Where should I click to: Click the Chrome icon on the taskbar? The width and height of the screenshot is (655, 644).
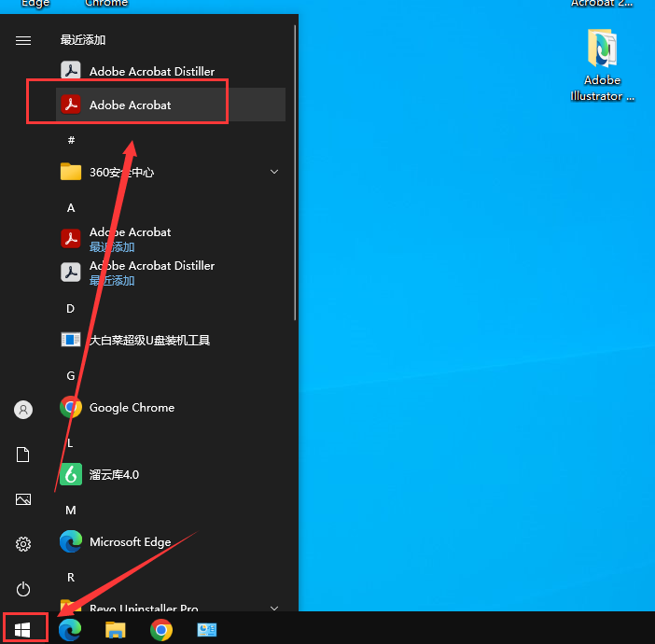[161, 630]
